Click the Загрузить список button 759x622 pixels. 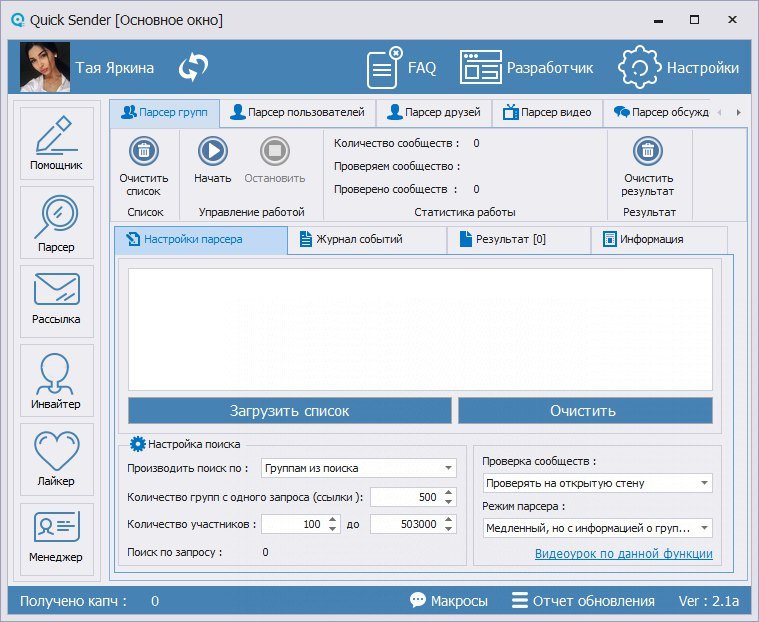point(289,411)
